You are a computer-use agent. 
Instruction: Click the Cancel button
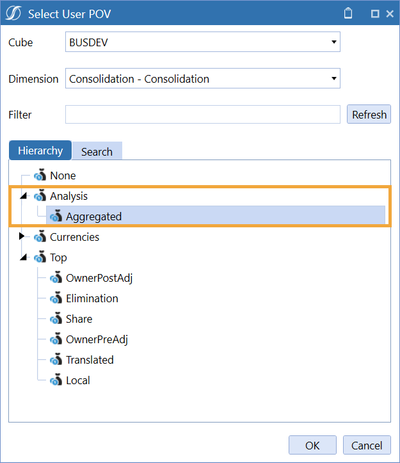367,445
